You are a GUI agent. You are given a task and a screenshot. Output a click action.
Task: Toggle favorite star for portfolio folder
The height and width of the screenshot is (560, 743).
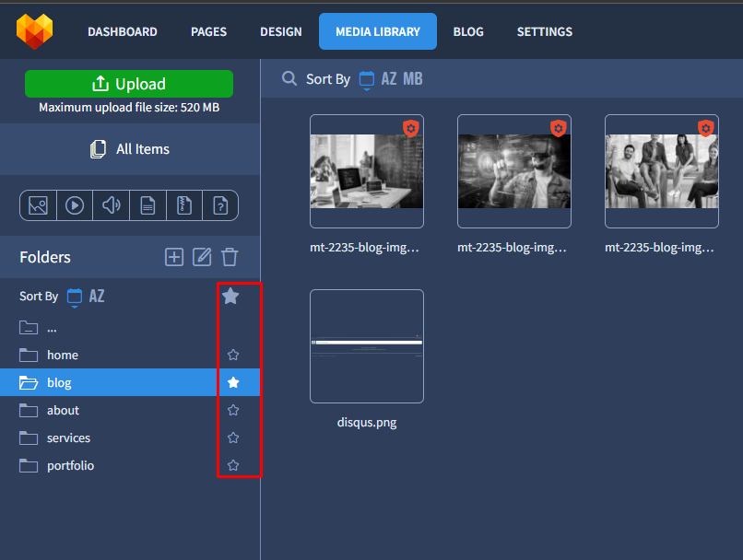click(233, 465)
